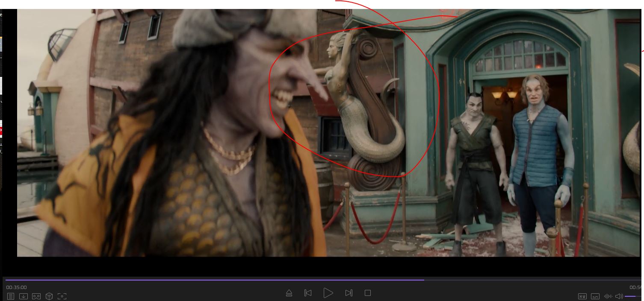This screenshot has width=644, height=301.
Task: Click the 3D cube icon
Action: (x=49, y=296)
